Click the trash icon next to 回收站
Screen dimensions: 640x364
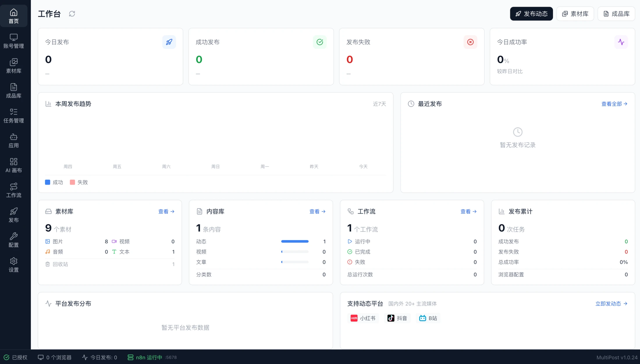(47, 264)
